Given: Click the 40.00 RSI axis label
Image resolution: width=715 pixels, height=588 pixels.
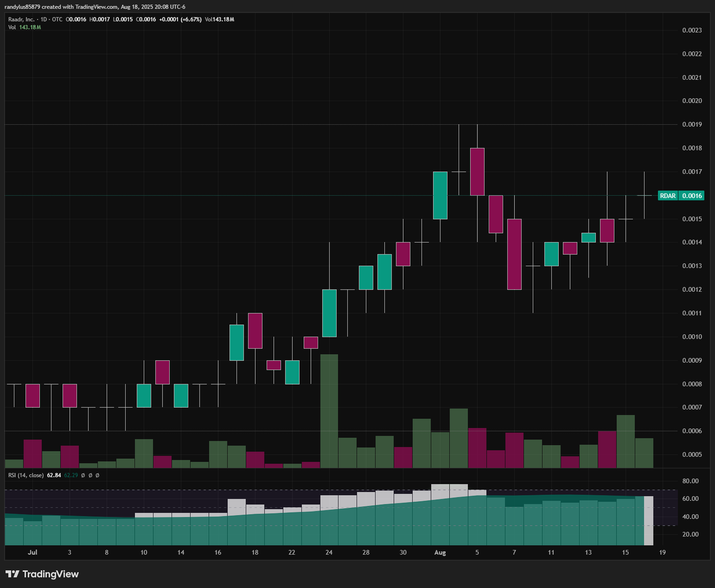Looking at the screenshot, I should click(691, 517).
